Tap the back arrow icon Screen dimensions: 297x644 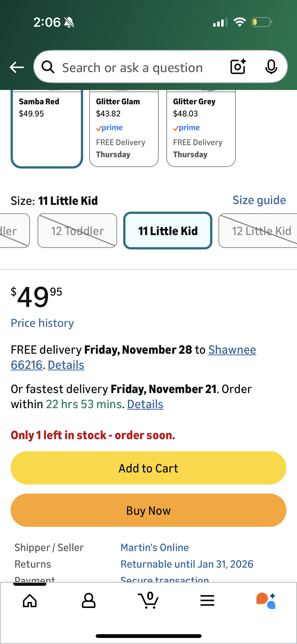pos(17,67)
